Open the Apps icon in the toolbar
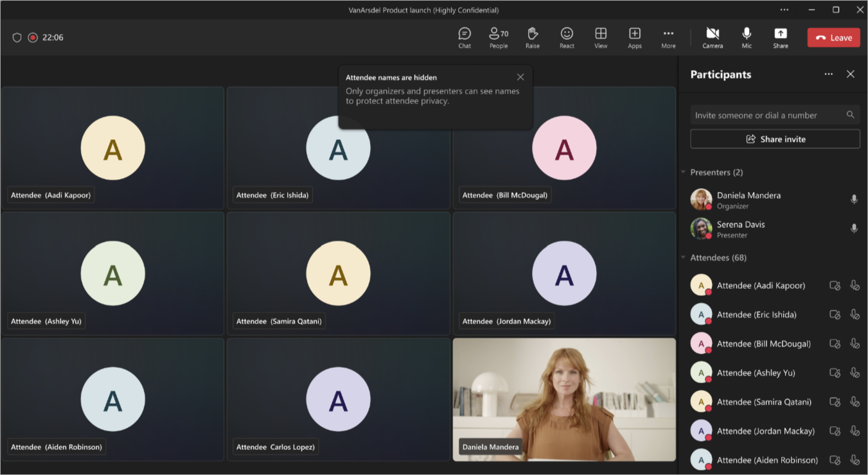This screenshot has width=868, height=475. (635, 37)
